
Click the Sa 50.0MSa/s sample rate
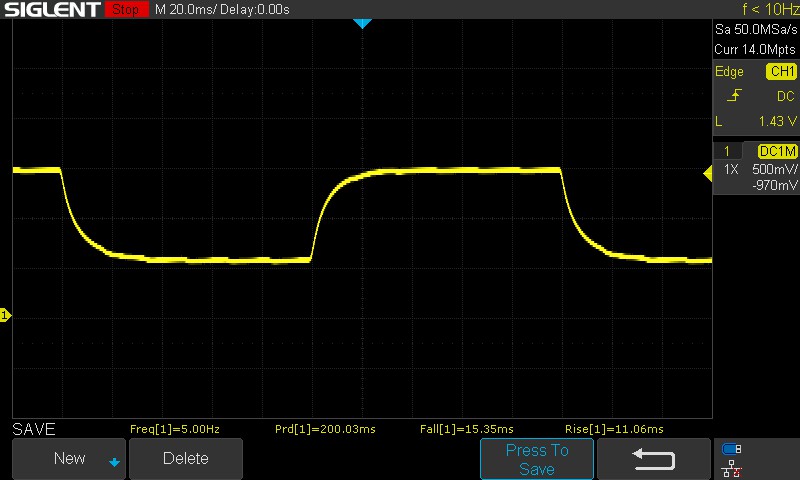coord(756,30)
